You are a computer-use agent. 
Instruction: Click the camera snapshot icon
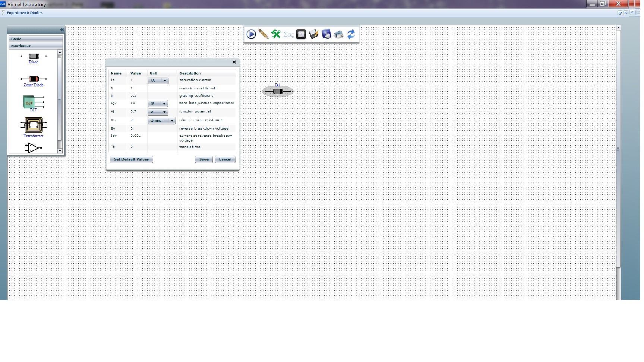339,35
